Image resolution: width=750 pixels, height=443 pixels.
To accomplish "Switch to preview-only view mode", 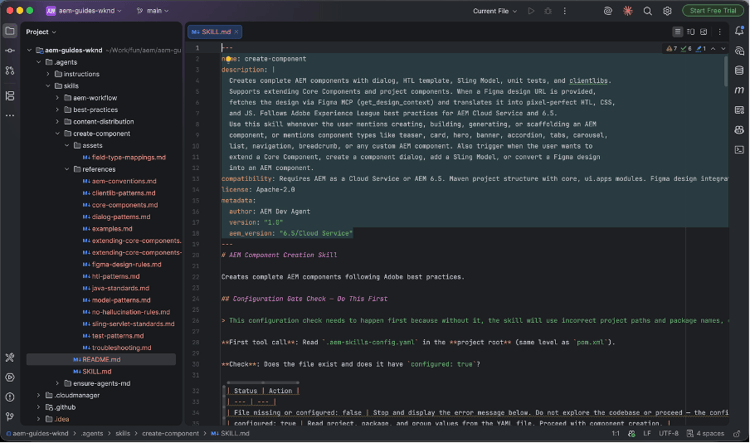I will (704, 32).
